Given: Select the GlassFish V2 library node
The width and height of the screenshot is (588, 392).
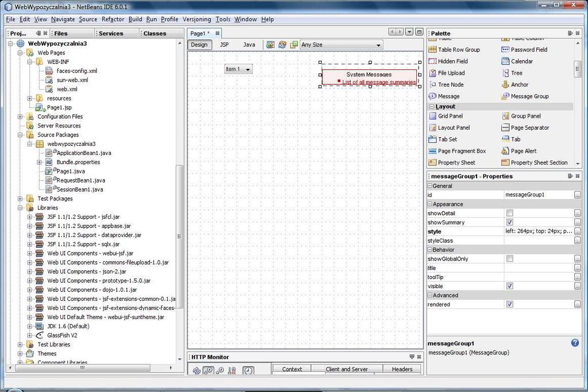Looking at the screenshot, I should coord(56,335).
